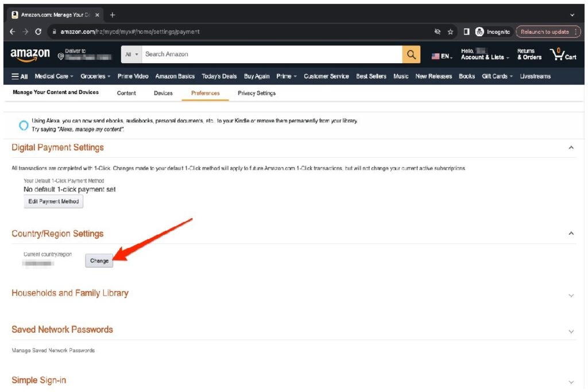Click the Country/Region Settings heading

57,234
